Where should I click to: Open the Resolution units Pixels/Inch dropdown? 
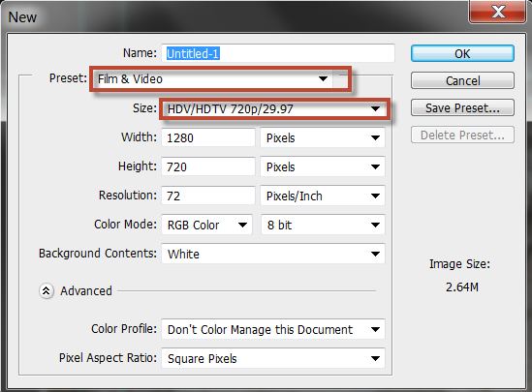click(323, 196)
